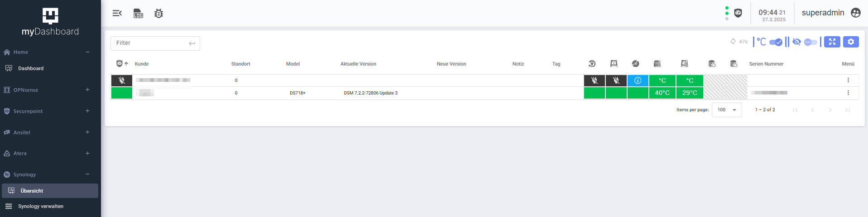Click into the Filter input field
The width and height of the screenshot is (868, 217).
coord(149,43)
